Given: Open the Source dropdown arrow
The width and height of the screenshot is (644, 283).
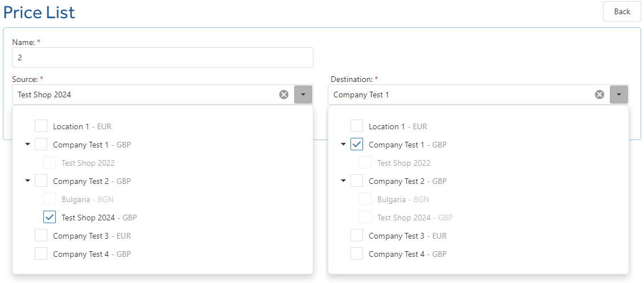Looking at the screenshot, I should [303, 95].
